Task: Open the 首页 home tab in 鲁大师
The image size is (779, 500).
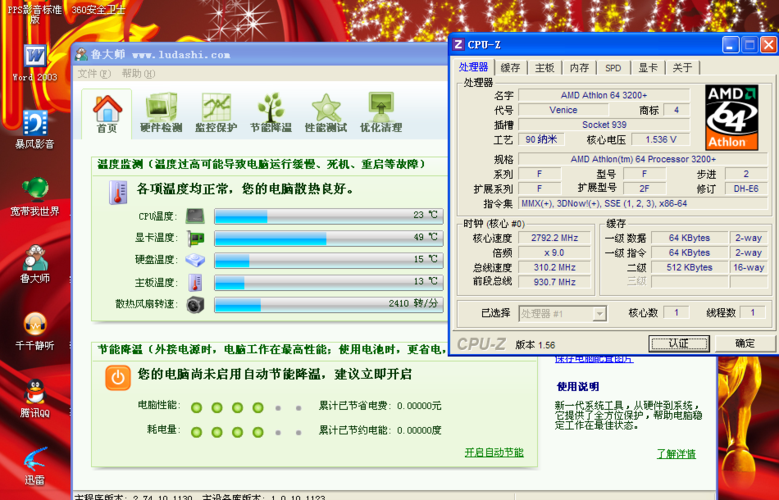Action: tap(107, 114)
